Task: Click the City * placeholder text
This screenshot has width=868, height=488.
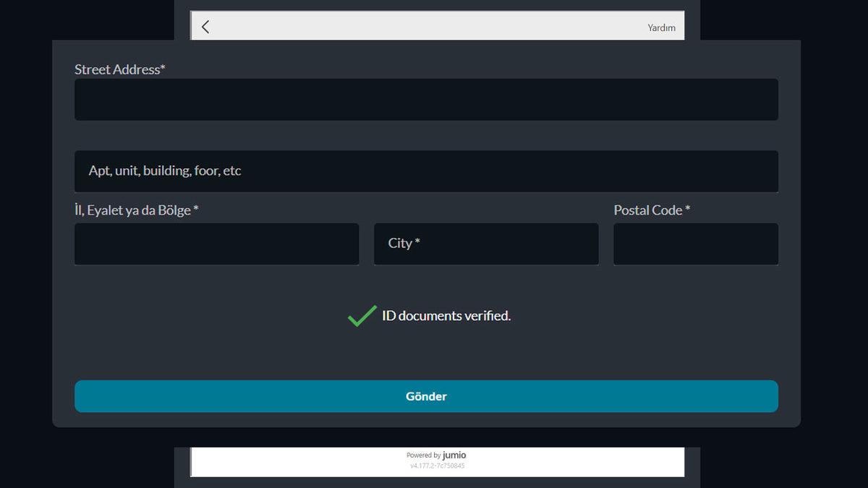Action: click(x=404, y=244)
